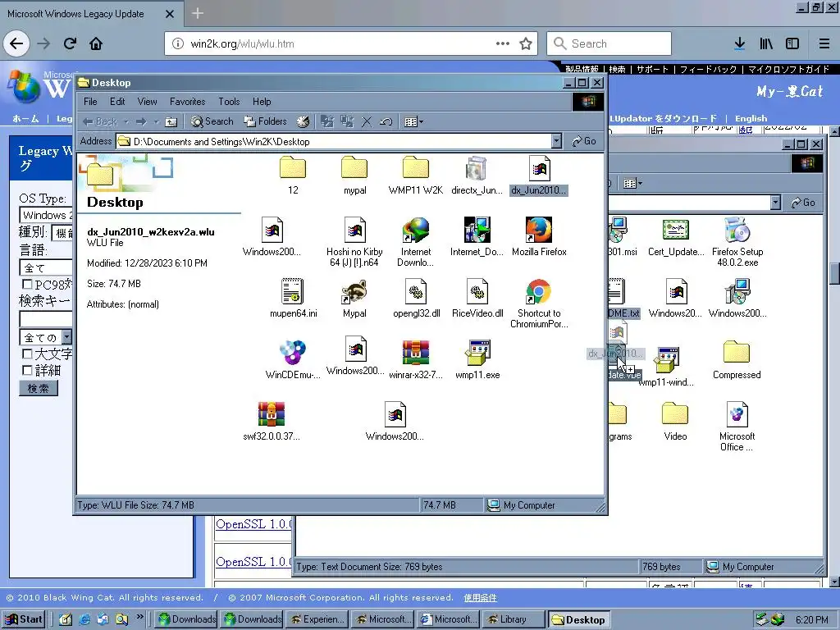
Task: Select the mupen64.ini file
Action: coord(293,291)
